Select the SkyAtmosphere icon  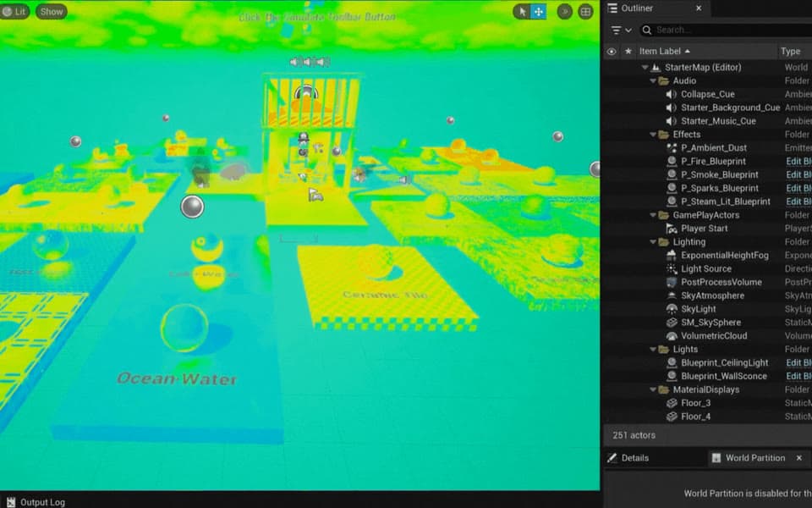click(672, 296)
